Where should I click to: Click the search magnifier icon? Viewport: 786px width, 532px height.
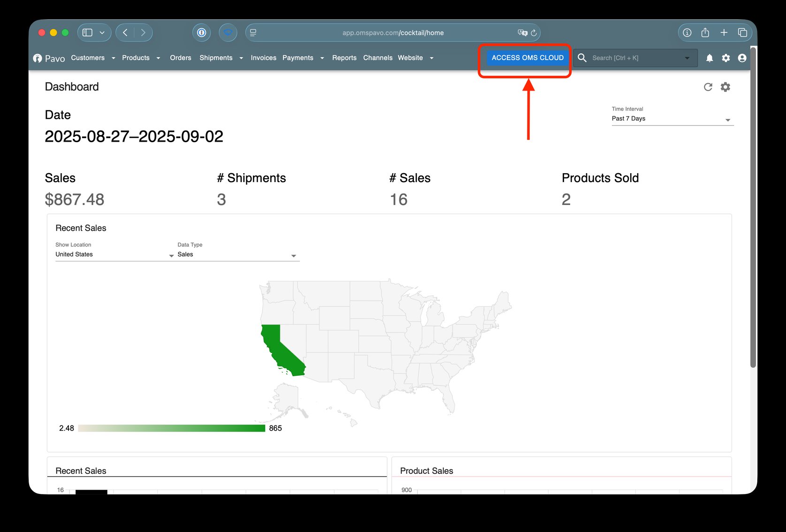click(x=582, y=58)
